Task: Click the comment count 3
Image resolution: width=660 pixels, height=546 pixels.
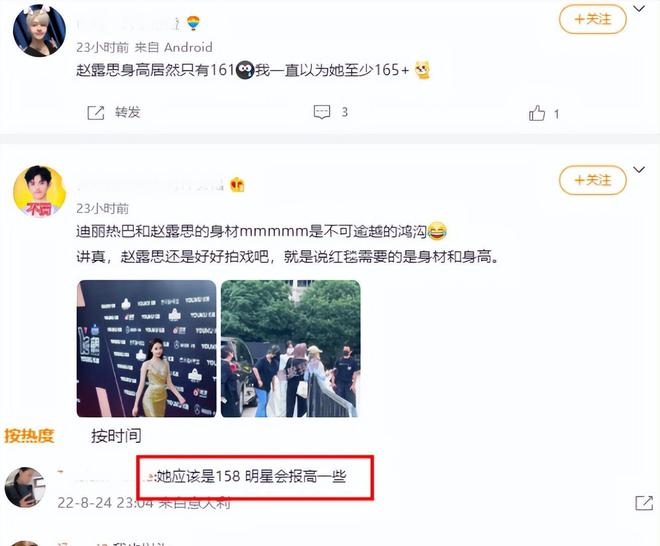Action: tap(345, 112)
